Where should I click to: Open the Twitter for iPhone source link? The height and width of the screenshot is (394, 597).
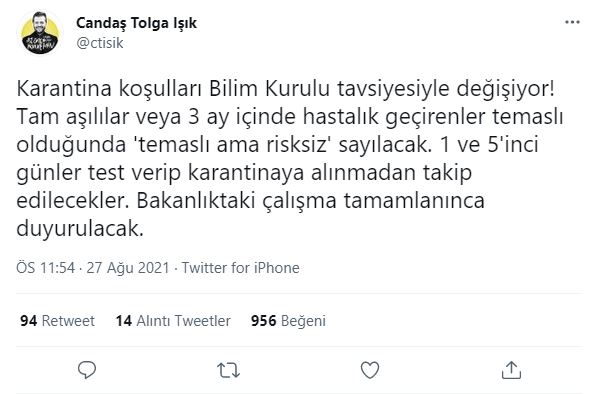240,268
